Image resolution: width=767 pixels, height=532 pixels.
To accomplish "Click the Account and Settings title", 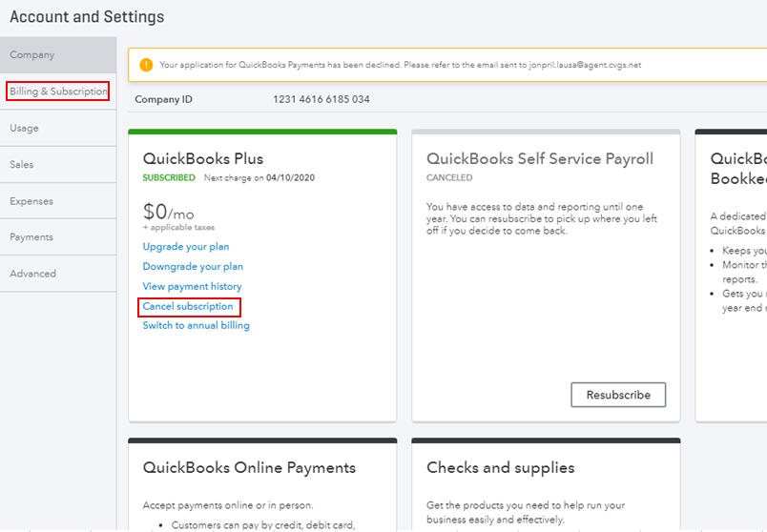I will tap(87, 16).
